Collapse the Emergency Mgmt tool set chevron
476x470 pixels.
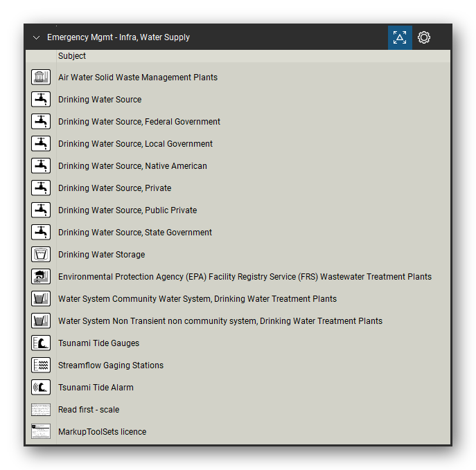37,37
